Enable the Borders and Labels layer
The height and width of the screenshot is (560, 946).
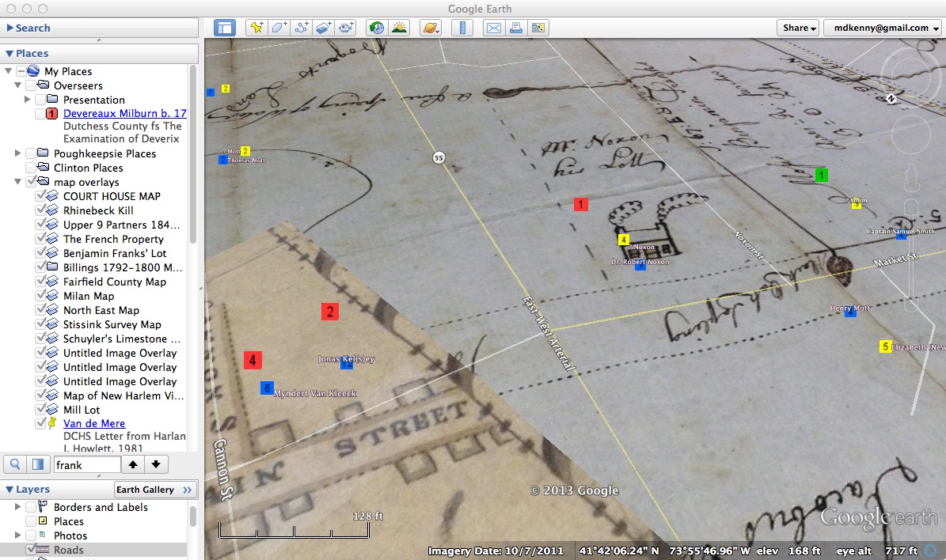tap(31, 507)
